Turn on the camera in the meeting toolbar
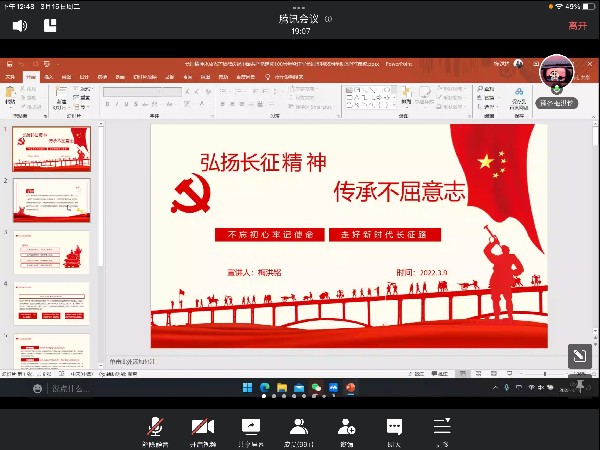 click(x=203, y=426)
